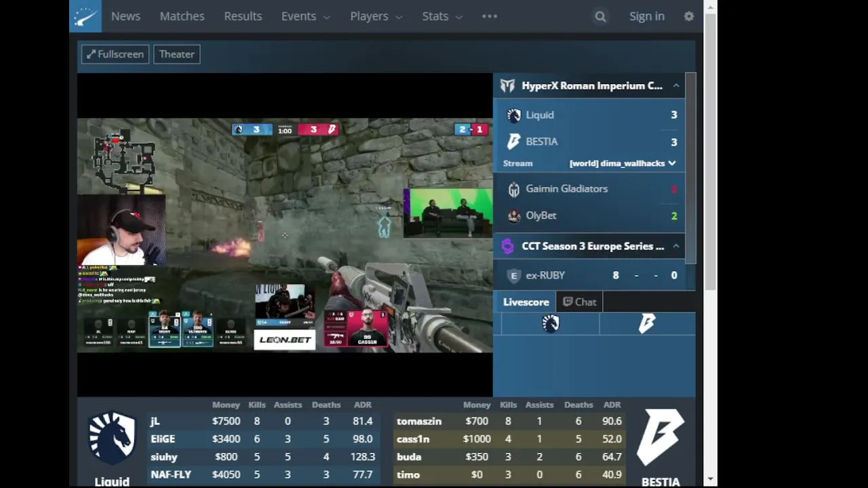Image resolution: width=868 pixels, height=488 pixels.
Task: Switch to the Livescore tab
Action: click(526, 302)
